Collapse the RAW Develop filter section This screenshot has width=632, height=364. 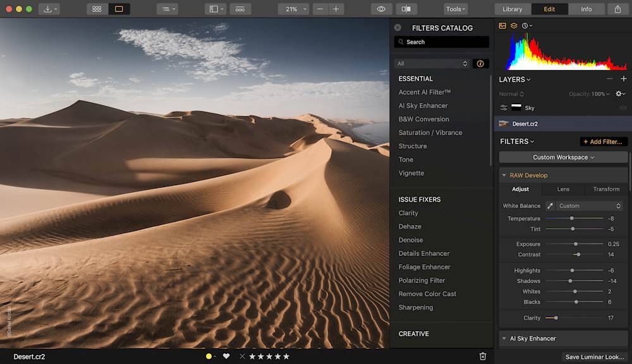tap(504, 175)
